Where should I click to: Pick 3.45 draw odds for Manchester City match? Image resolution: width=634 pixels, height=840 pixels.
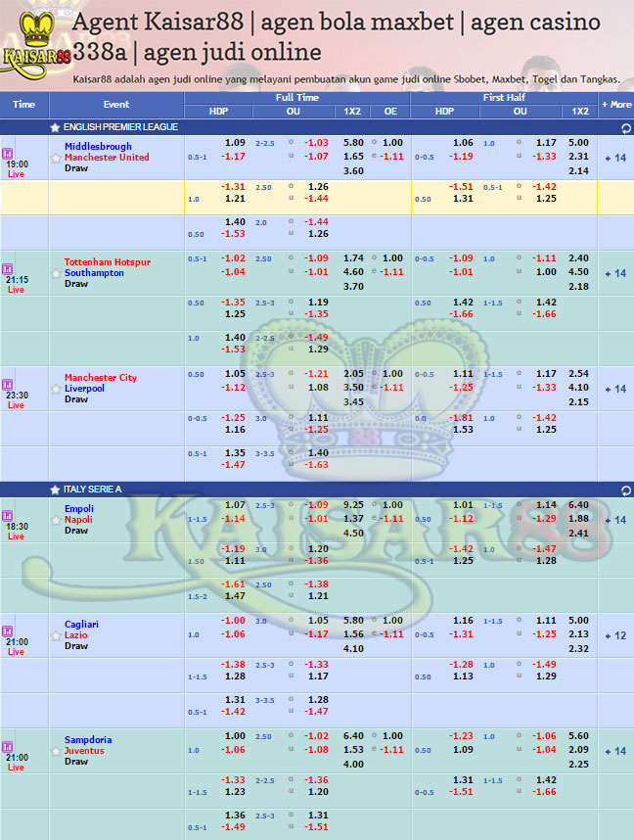tap(353, 401)
